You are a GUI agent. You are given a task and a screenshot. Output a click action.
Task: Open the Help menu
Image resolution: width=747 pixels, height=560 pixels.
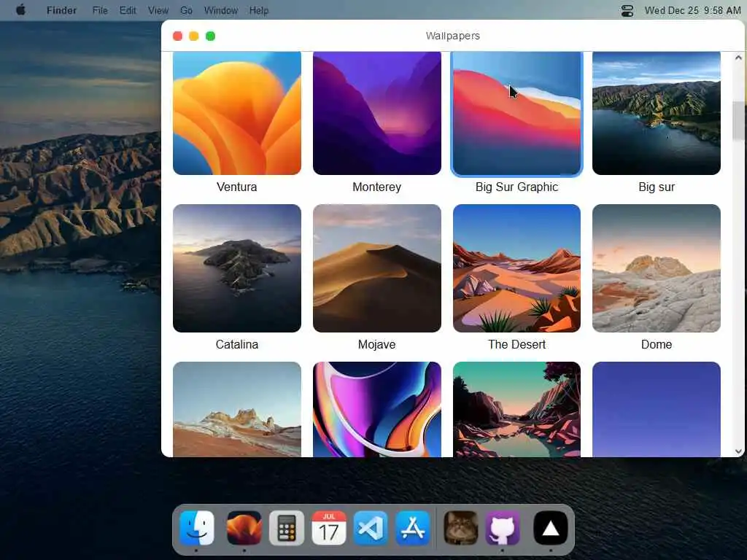pos(259,10)
